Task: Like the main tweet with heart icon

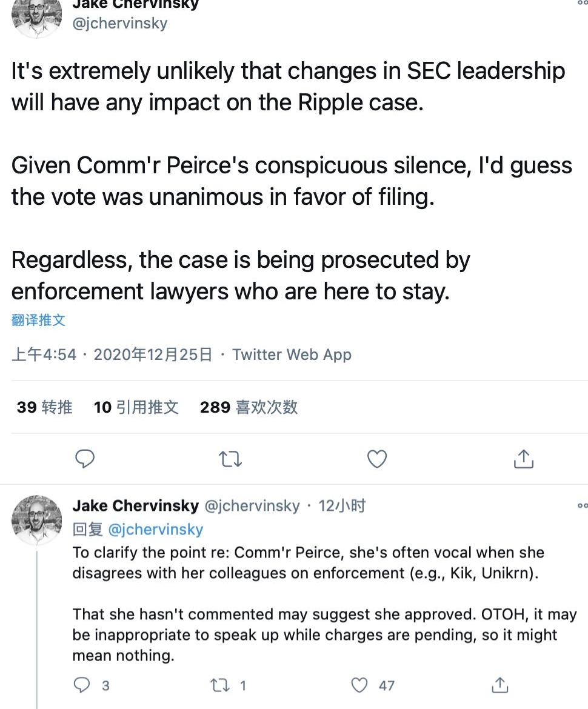Action: (x=377, y=459)
